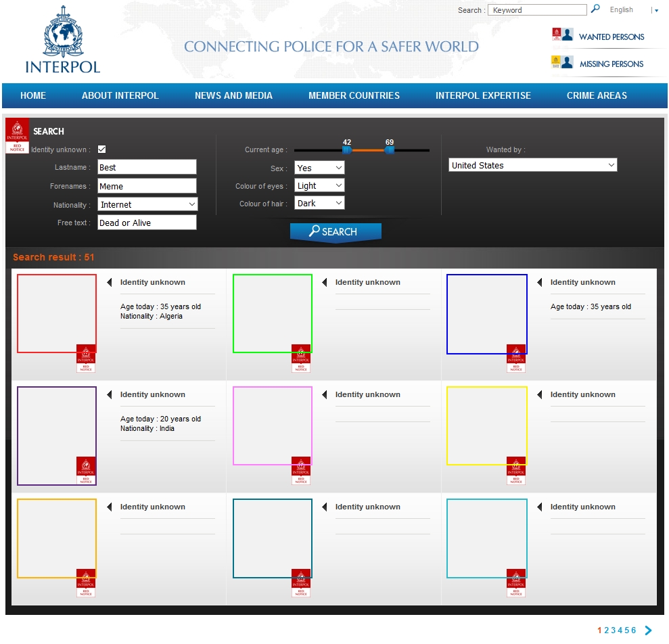The height and width of the screenshot is (644, 669).
Task: Click the magnifier icon next to Keyword search
Action: click(x=595, y=9)
